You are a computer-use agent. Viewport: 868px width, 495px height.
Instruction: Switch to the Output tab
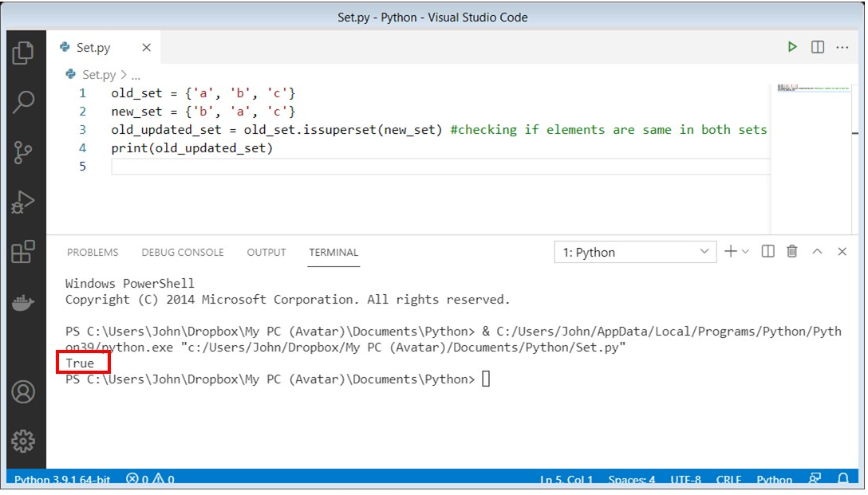(266, 252)
